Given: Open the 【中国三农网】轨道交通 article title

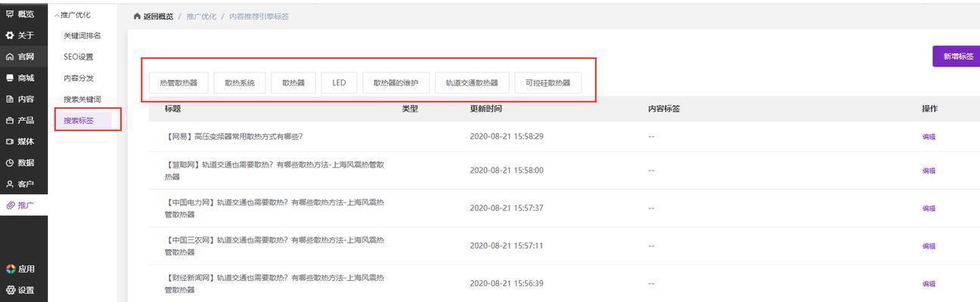Looking at the screenshot, I should click(275, 246).
